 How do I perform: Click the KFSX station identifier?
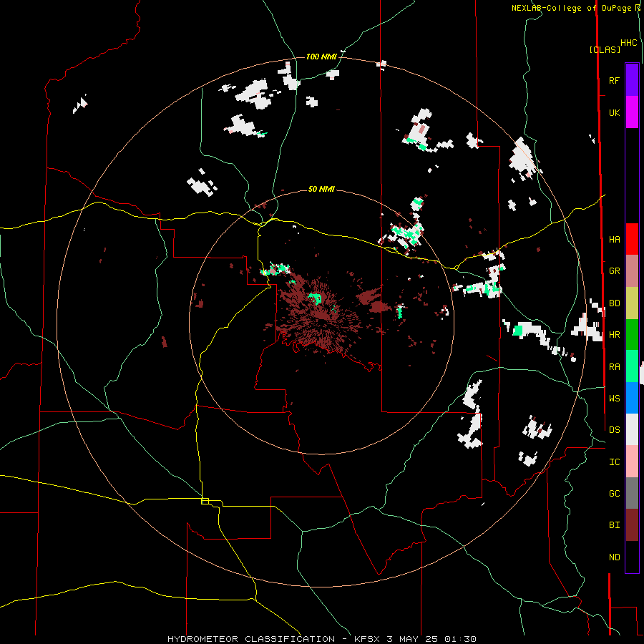click(x=369, y=639)
